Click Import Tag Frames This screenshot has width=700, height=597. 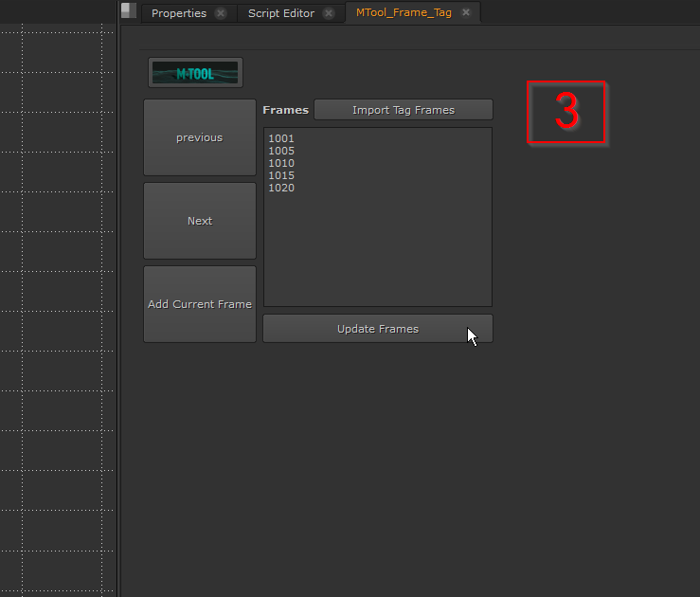[403, 110]
